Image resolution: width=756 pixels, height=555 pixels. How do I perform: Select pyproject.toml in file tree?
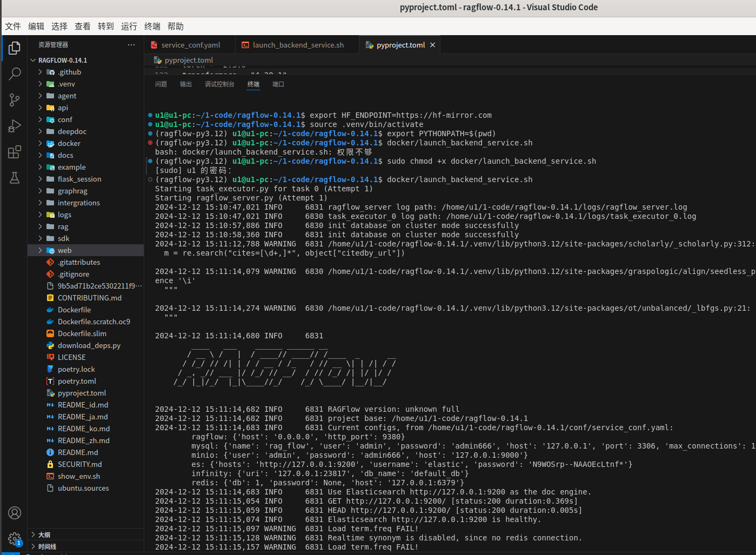pos(86,393)
